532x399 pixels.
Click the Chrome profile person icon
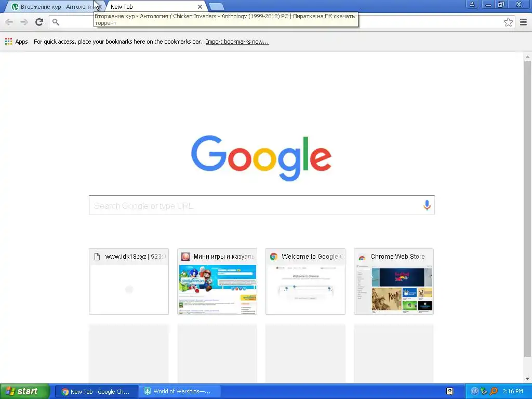472,4
